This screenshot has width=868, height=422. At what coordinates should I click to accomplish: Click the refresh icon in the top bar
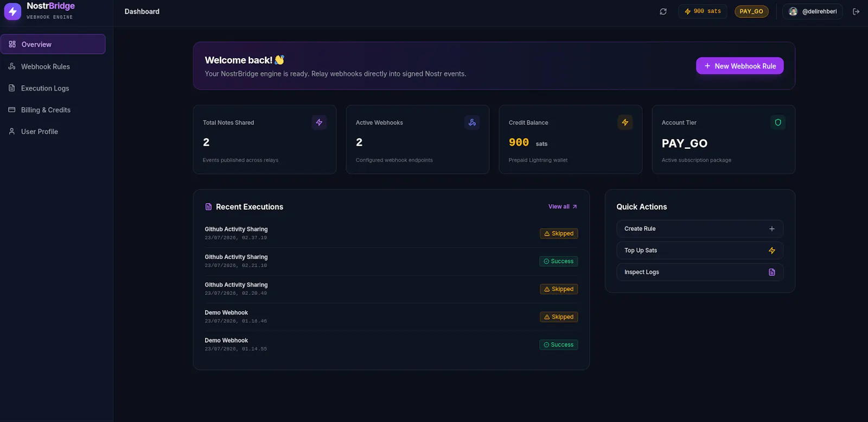click(663, 11)
